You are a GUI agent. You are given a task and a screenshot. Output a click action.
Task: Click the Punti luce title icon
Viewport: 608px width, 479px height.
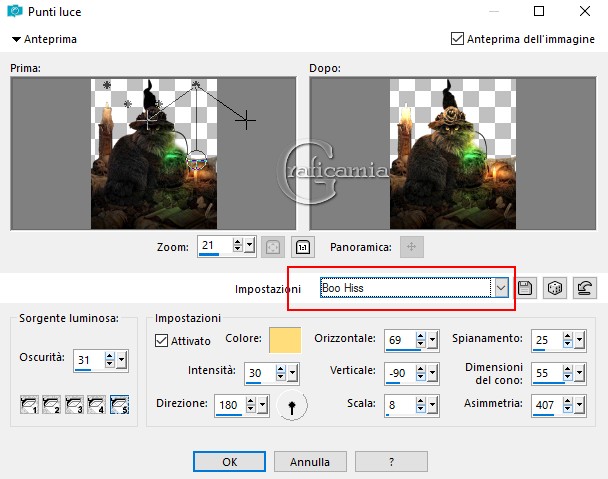(x=15, y=11)
